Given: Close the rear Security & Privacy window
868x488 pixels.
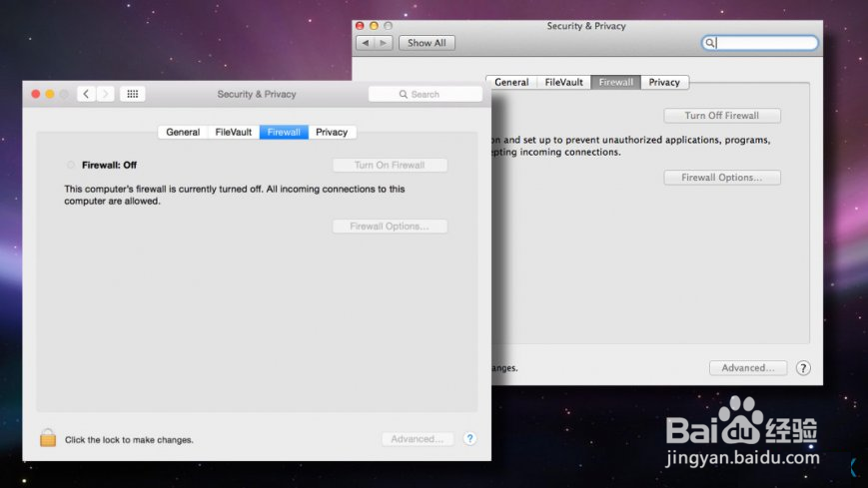Looking at the screenshot, I should pyautogui.click(x=360, y=26).
